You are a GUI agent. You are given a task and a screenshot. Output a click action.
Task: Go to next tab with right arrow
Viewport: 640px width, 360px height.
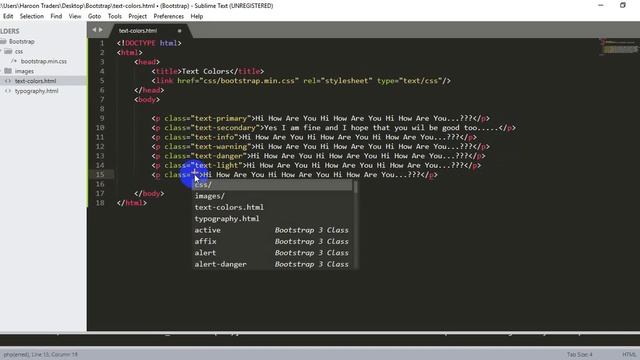101,30
